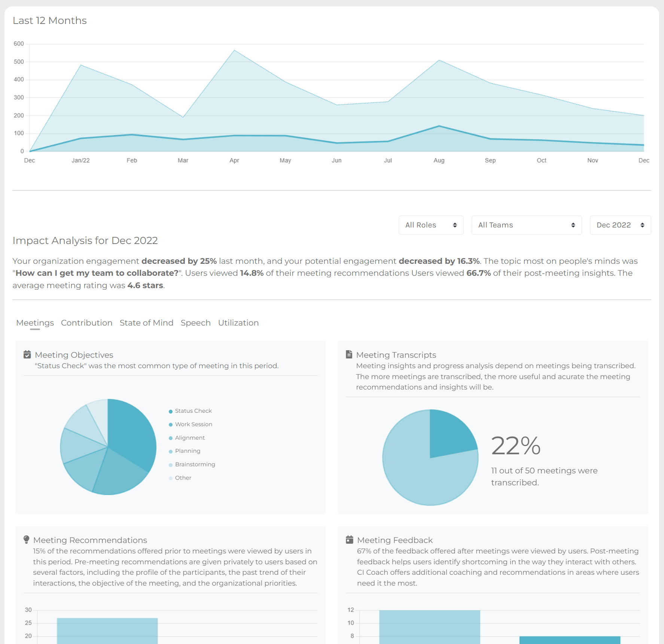Toggle the Work Session legend entry

coord(191,424)
